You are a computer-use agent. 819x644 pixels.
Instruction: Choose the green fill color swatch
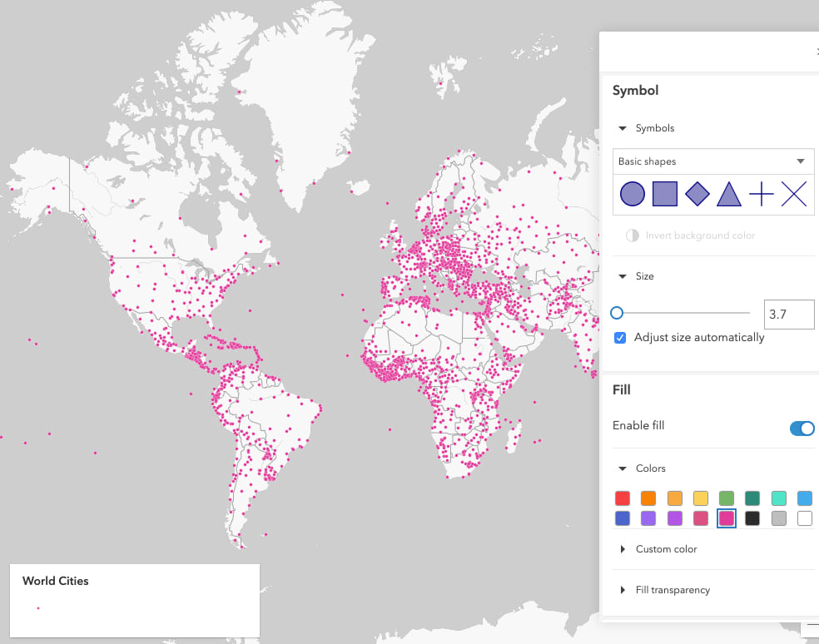[727, 498]
